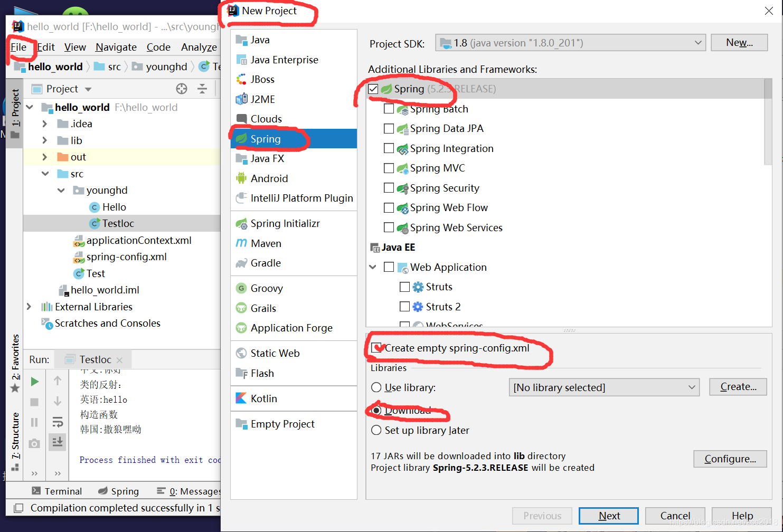Open the Navigate menu
Viewport: 783px width, 532px height.
(116, 47)
